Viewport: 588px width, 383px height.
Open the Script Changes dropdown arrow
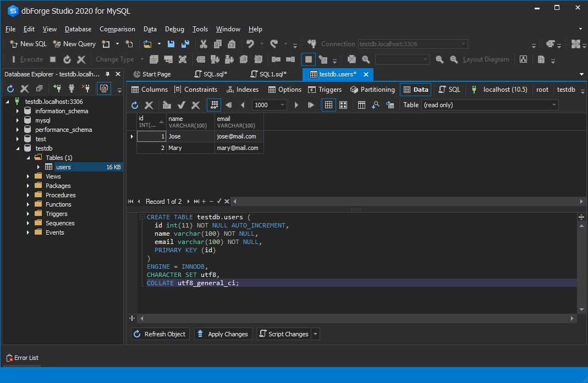point(315,334)
